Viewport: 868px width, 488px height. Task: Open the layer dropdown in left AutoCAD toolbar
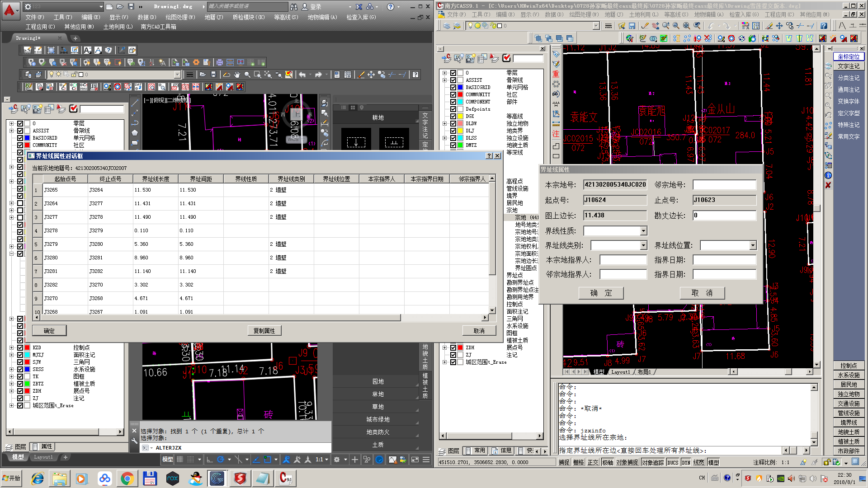click(x=177, y=75)
